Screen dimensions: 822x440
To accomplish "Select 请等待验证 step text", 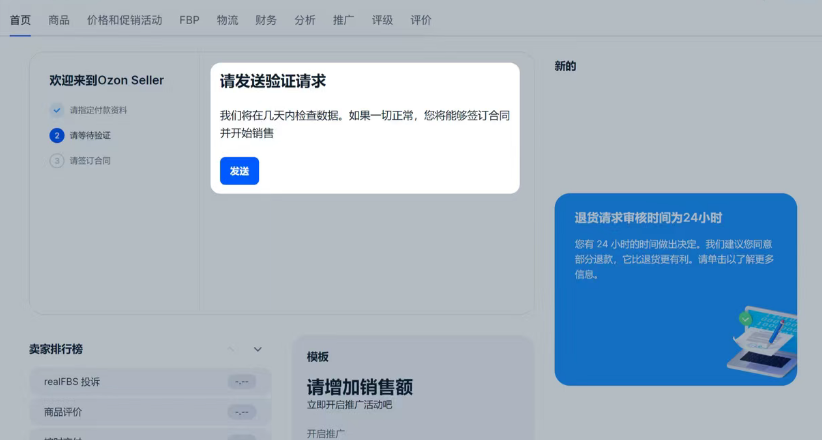I will [90, 135].
